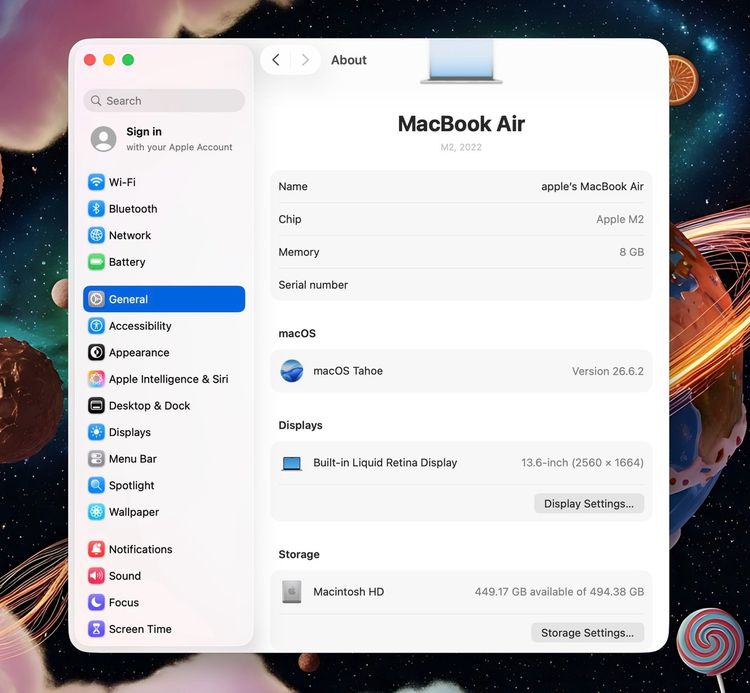Open the Network globe icon
The height and width of the screenshot is (693, 750).
click(x=96, y=235)
